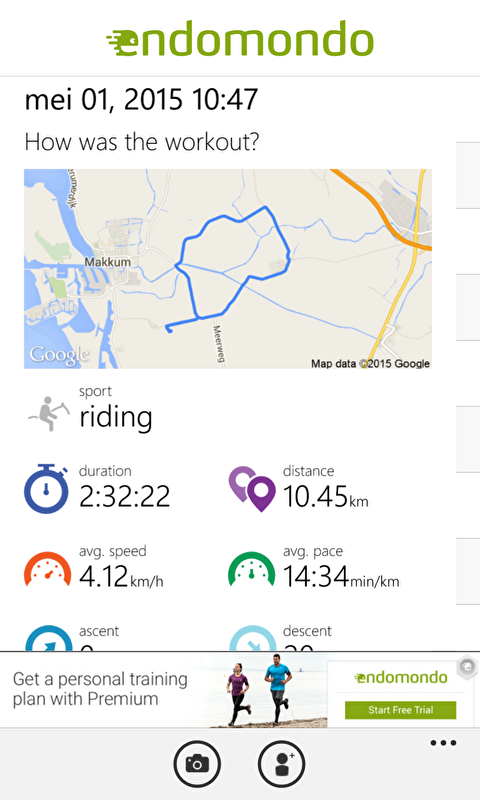Image resolution: width=480 pixels, height=800 pixels.
Task: Tap the 10.45 km distance value
Action: click(x=325, y=496)
